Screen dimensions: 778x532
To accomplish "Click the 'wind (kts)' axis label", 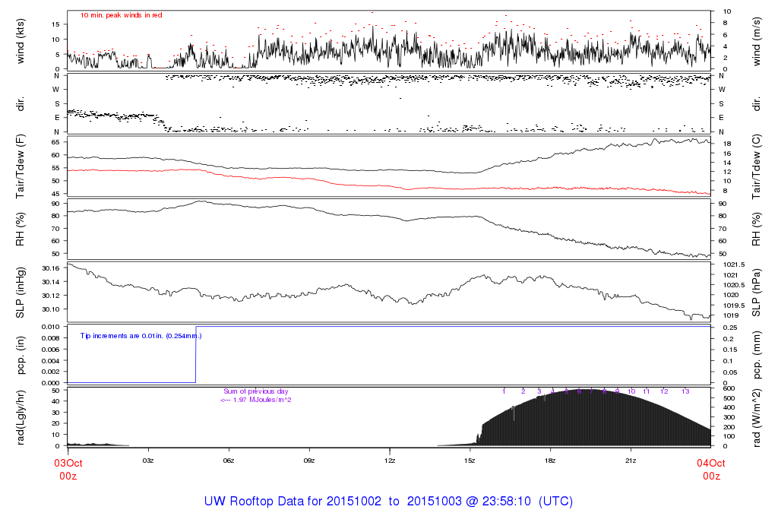I will tap(21, 40).
